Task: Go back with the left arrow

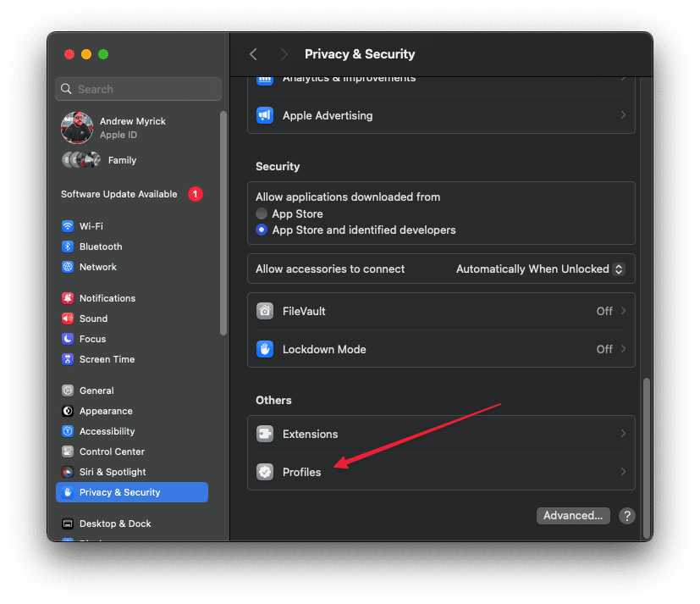Action: [x=254, y=54]
